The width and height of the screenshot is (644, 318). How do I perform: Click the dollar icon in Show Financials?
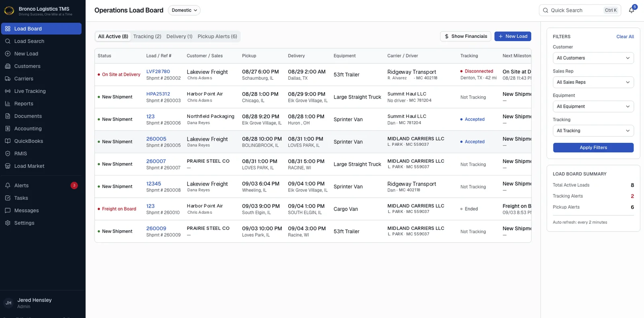[447, 36]
